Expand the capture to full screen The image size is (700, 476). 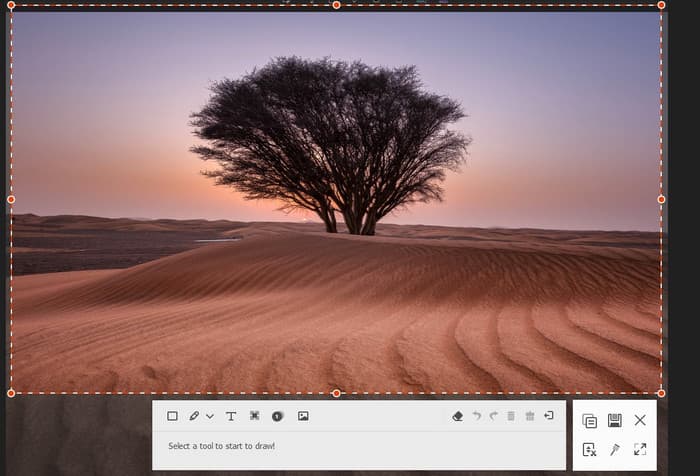click(640, 450)
